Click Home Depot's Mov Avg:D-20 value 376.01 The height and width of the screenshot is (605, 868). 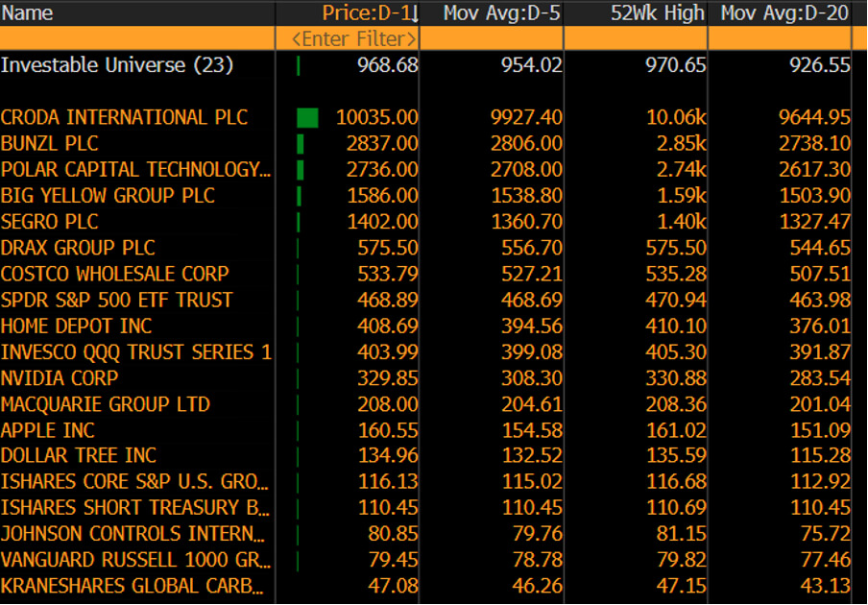(820, 326)
